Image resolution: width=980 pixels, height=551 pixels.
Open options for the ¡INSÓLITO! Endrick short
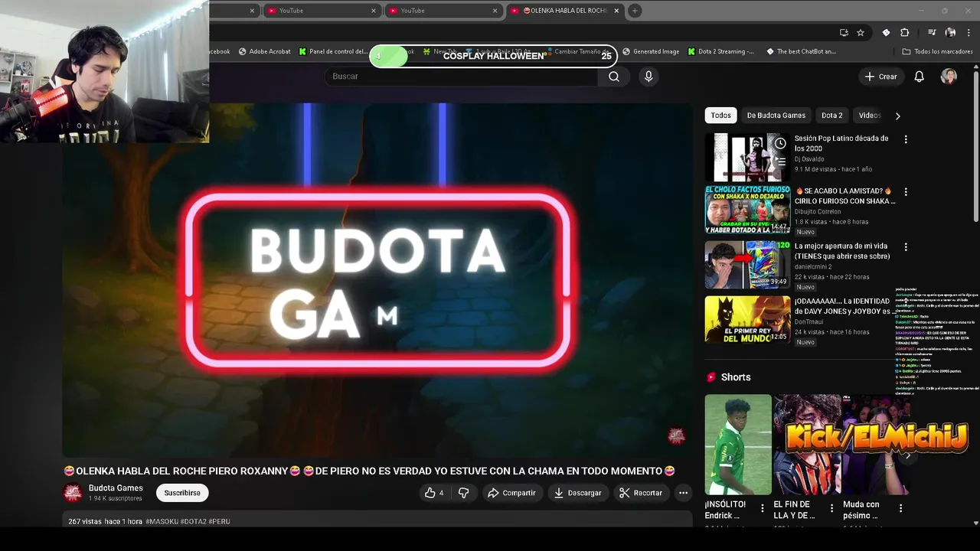pyautogui.click(x=763, y=508)
